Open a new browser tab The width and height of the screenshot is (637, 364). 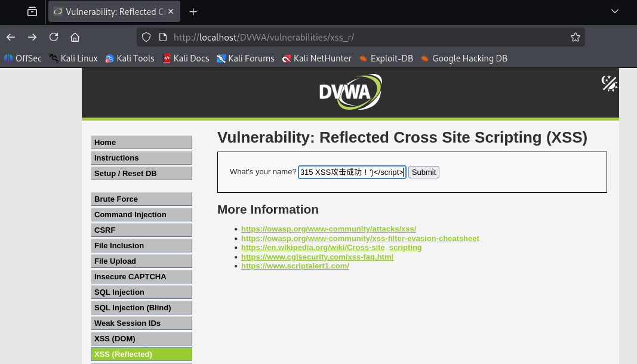coord(193,12)
